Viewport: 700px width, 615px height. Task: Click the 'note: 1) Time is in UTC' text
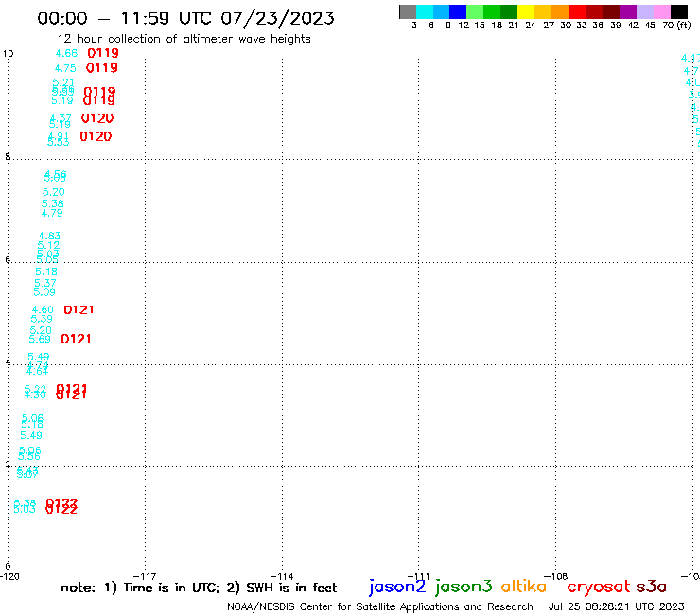coord(140,588)
